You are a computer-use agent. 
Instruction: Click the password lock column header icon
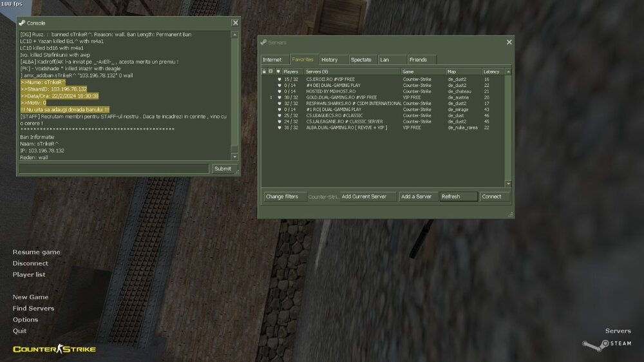pos(263,71)
